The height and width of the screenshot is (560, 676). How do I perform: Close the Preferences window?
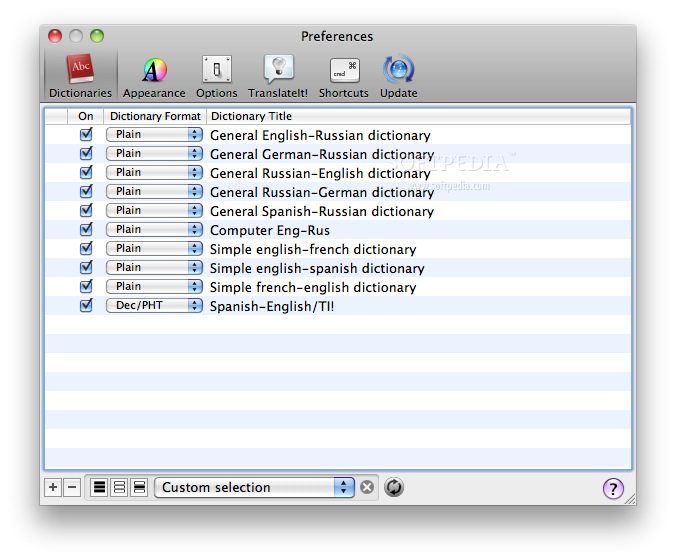(x=55, y=36)
